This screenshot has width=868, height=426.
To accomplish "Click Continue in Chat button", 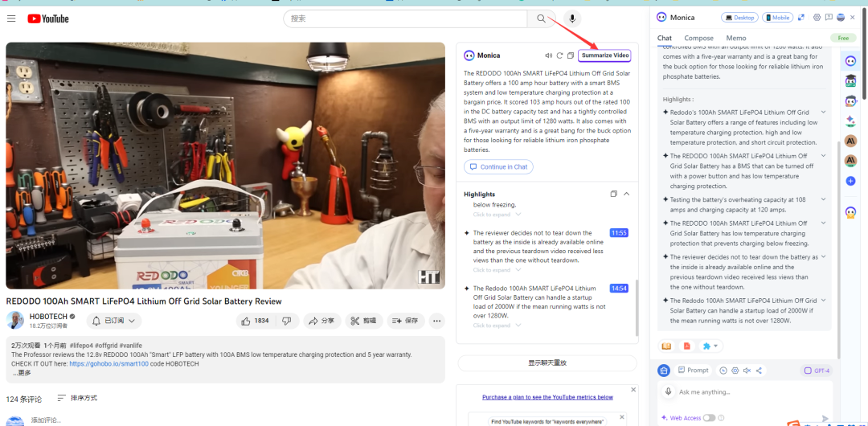I will pos(498,166).
